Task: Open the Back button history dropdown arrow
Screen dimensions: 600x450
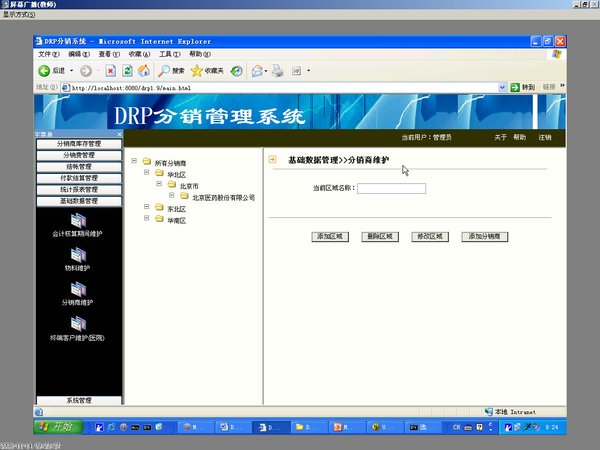Action: [71, 71]
